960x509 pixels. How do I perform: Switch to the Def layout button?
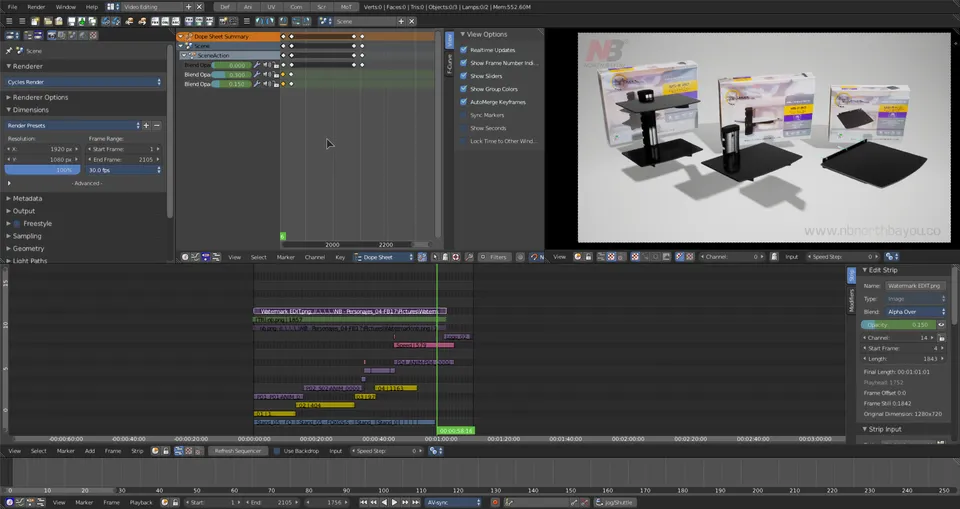pos(225,7)
